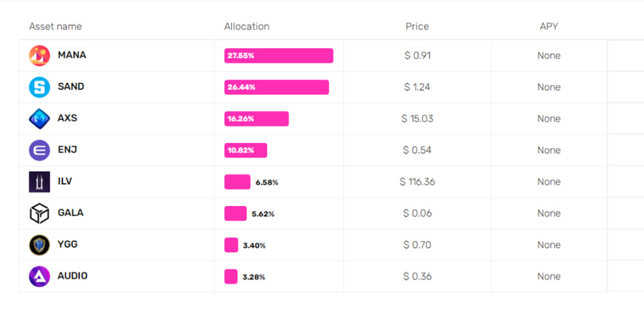Viewport: 644px width, 322px height.
Task: Sort by the Allocation column header
Action: [x=247, y=26]
